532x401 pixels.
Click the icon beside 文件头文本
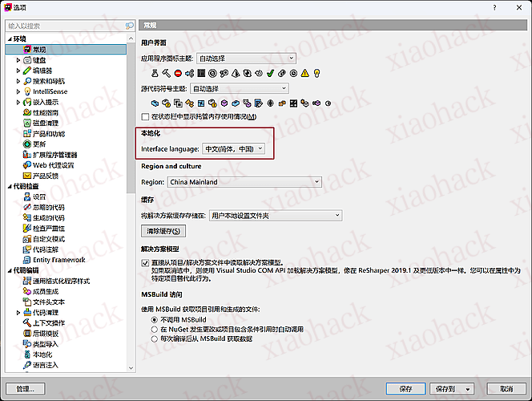point(27,302)
